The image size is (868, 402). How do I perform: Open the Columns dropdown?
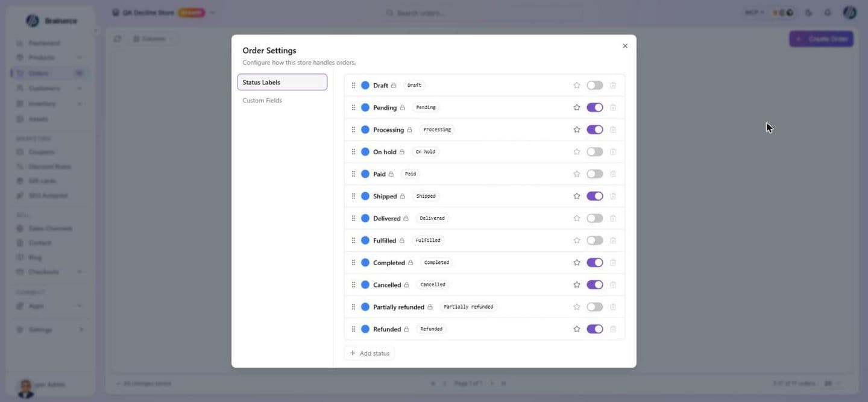pyautogui.click(x=153, y=39)
